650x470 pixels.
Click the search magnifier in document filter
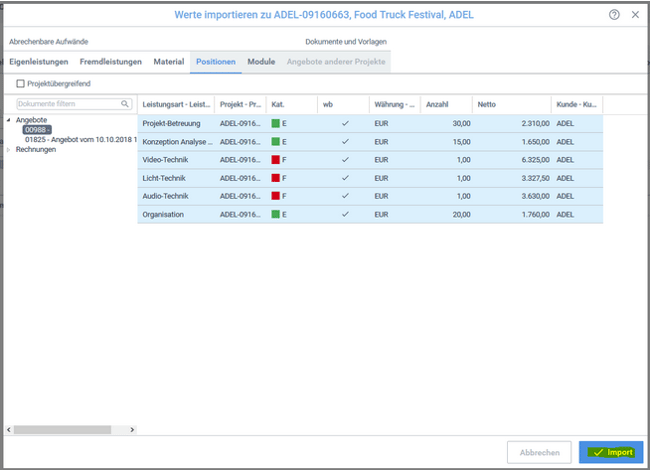point(125,104)
